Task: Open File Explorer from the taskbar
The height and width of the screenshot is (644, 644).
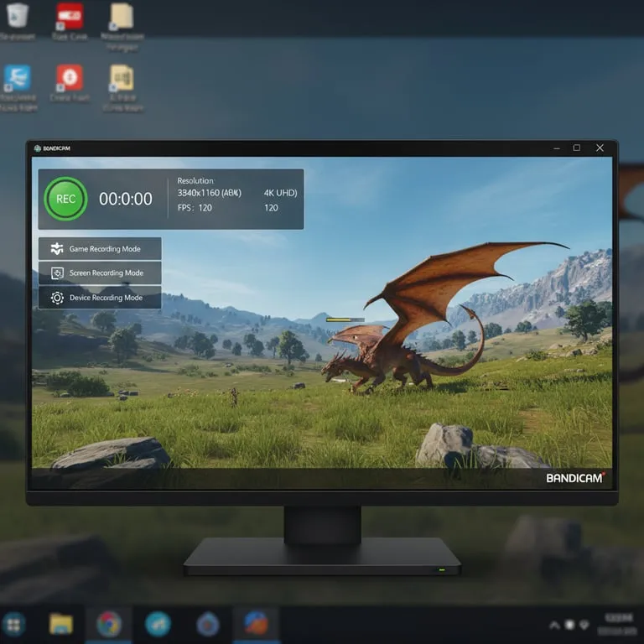Action: [x=61, y=623]
